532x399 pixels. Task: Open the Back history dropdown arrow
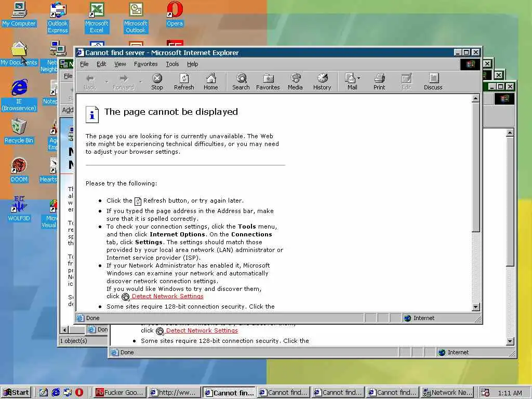(x=107, y=82)
